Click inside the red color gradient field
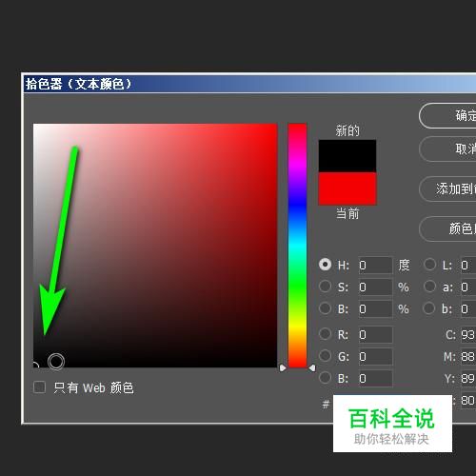 click(155, 246)
